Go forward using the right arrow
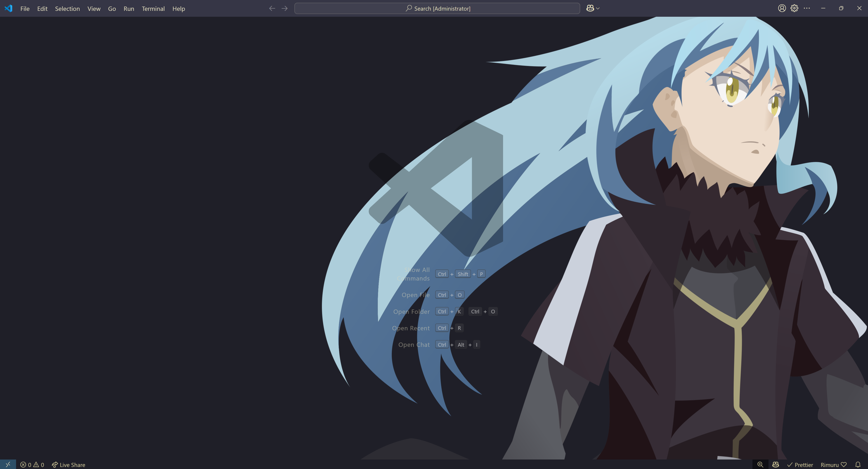This screenshot has height=469, width=868. (x=284, y=8)
